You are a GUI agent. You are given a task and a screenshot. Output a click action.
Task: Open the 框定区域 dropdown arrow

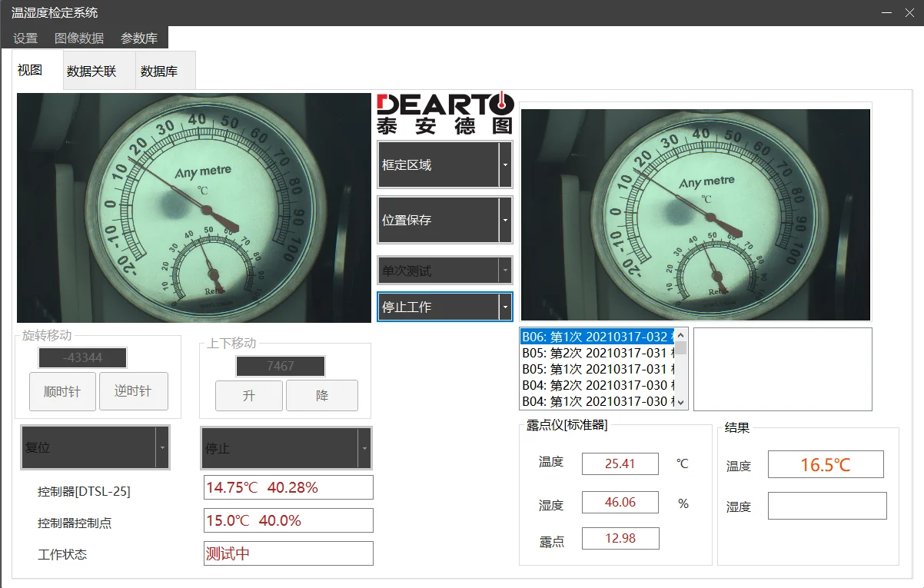tap(505, 164)
